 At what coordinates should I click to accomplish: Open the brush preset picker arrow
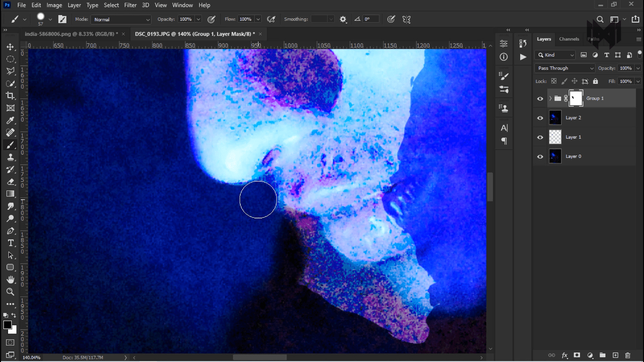[50, 20]
